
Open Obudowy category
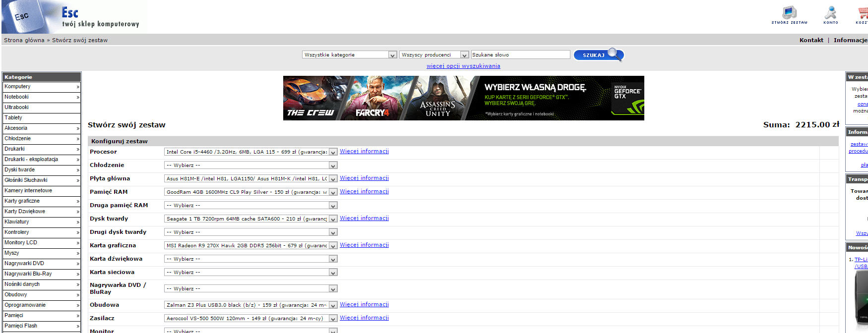(x=42, y=295)
